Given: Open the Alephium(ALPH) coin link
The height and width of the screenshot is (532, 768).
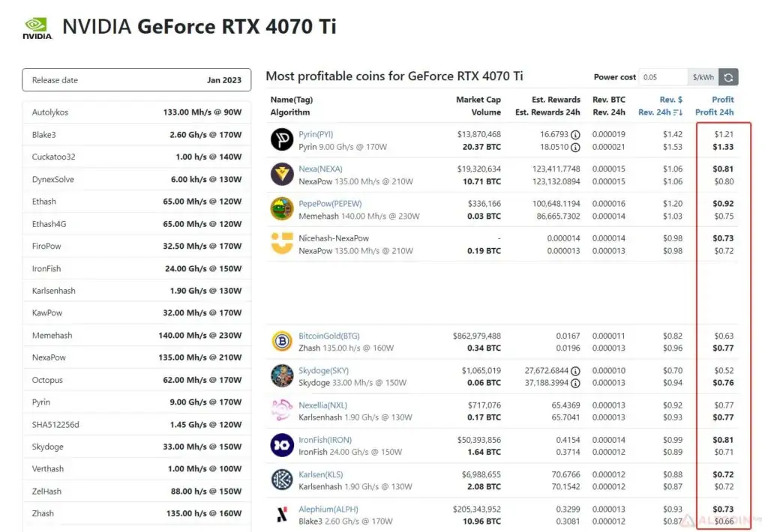Looking at the screenshot, I should (328, 510).
